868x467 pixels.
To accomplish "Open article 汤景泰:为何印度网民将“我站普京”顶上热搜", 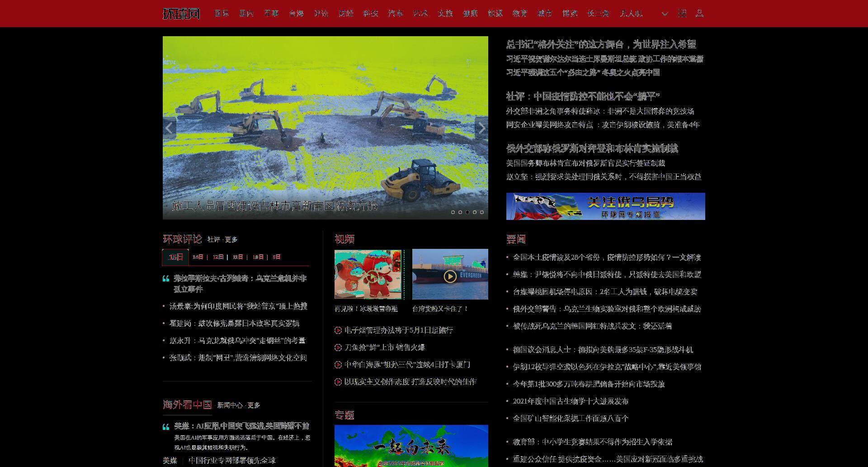I will pyautogui.click(x=238, y=306).
